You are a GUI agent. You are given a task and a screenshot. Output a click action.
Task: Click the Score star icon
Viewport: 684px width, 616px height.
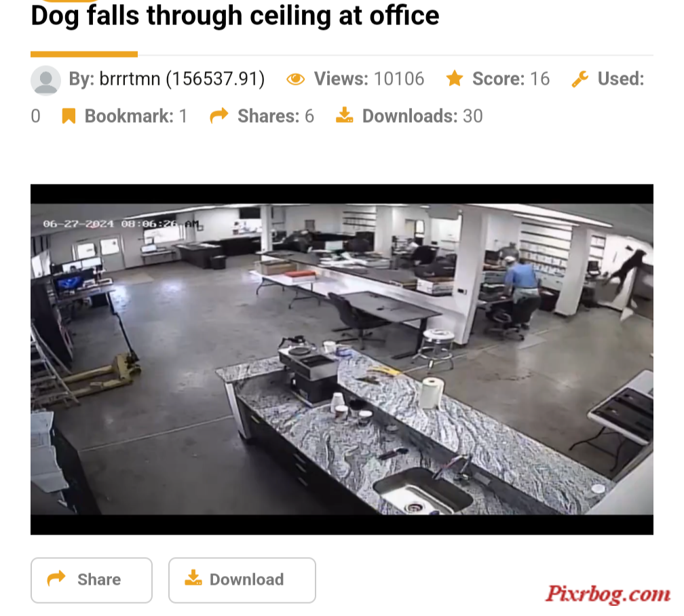point(455,79)
